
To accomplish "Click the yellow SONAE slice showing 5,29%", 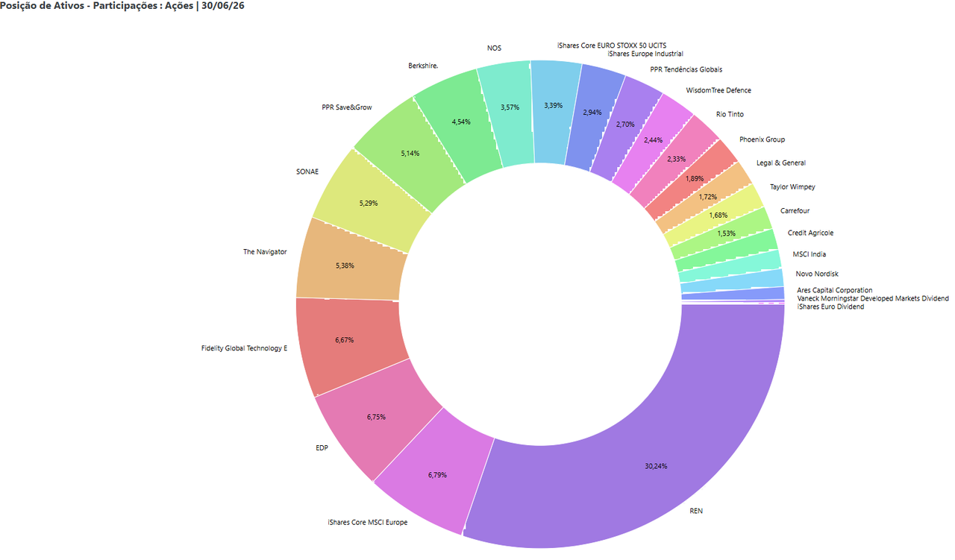I will [x=367, y=203].
